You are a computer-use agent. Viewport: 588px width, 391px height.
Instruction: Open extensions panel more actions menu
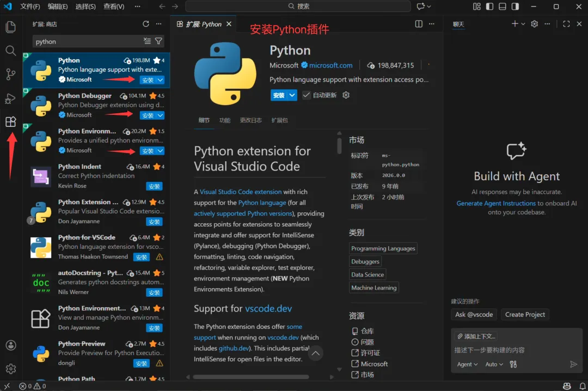click(159, 24)
